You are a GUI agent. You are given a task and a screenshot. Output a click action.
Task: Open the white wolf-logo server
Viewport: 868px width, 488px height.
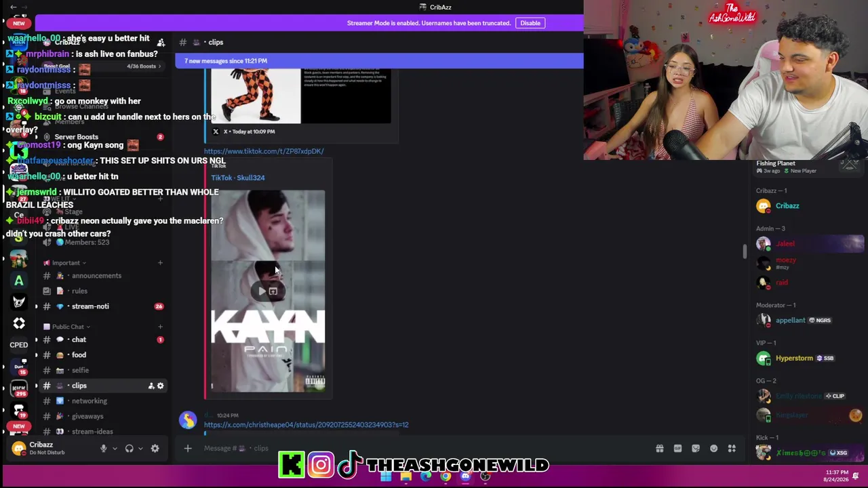coord(19,302)
